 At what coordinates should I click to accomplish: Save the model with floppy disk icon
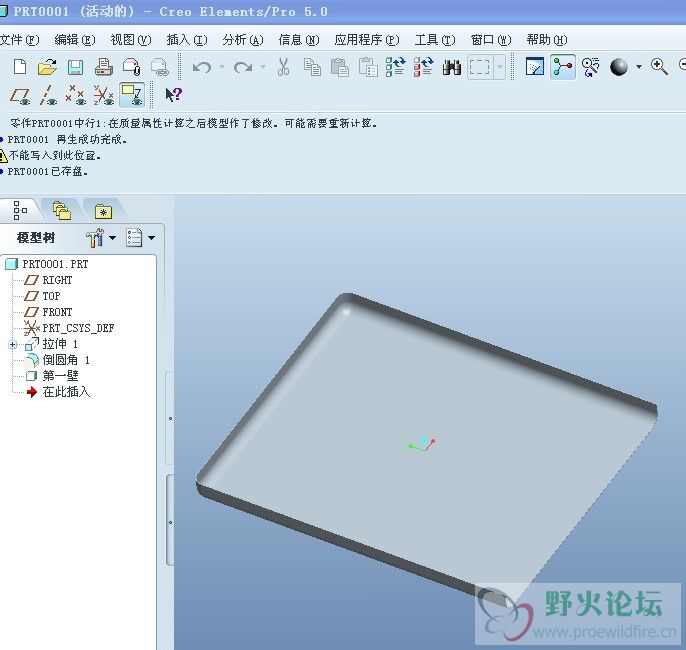click(x=75, y=67)
